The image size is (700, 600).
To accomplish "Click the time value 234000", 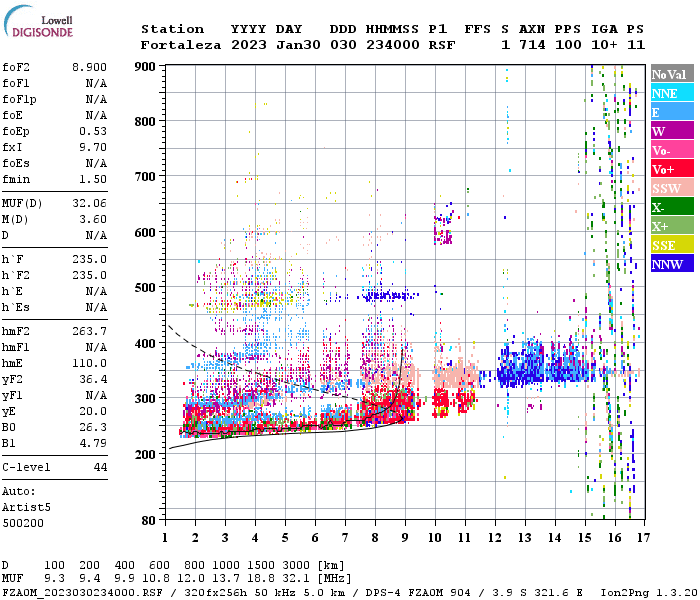I will pyautogui.click(x=393, y=45).
